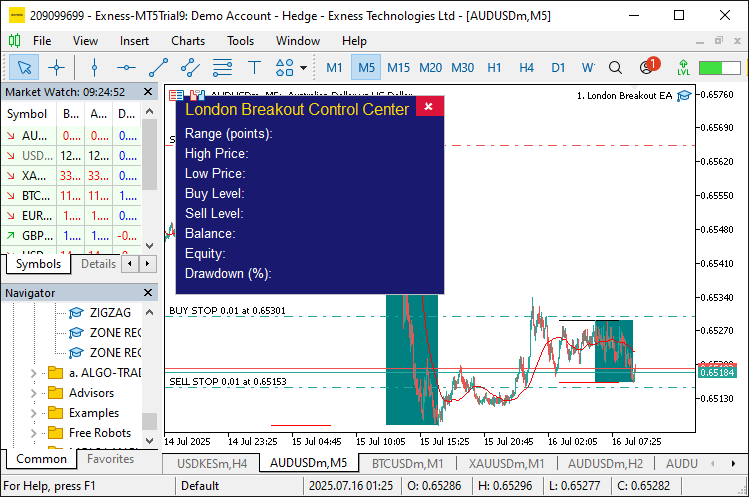Switch to Common tab in Navigator
Viewport: 749px width, 497px height.
(x=41, y=459)
